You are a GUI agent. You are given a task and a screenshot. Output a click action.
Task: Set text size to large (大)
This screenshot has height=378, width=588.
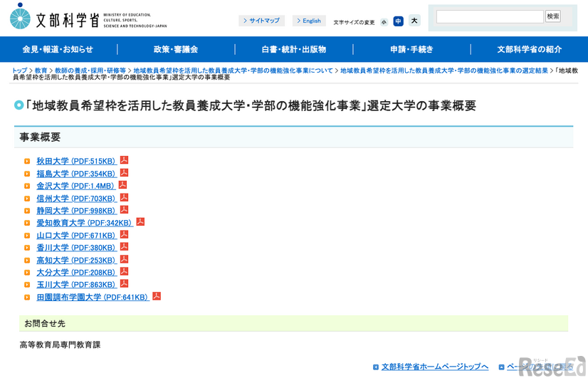pos(414,21)
